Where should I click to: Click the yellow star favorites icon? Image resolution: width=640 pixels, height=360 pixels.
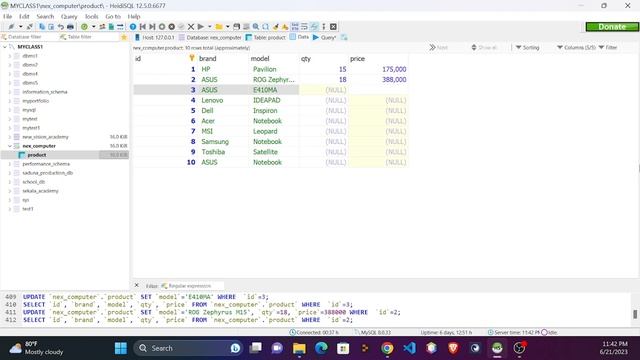[x=124, y=37]
